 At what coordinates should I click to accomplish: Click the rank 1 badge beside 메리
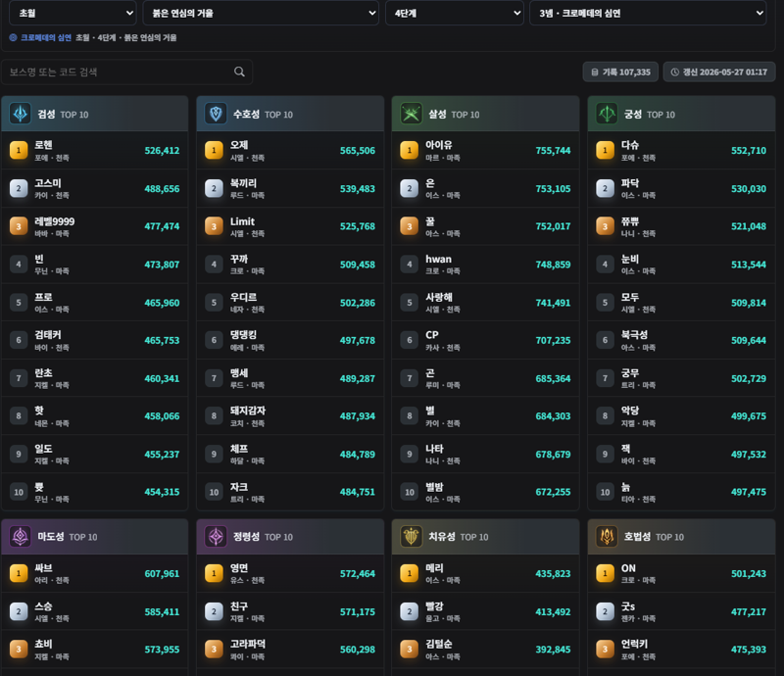pyautogui.click(x=410, y=573)
